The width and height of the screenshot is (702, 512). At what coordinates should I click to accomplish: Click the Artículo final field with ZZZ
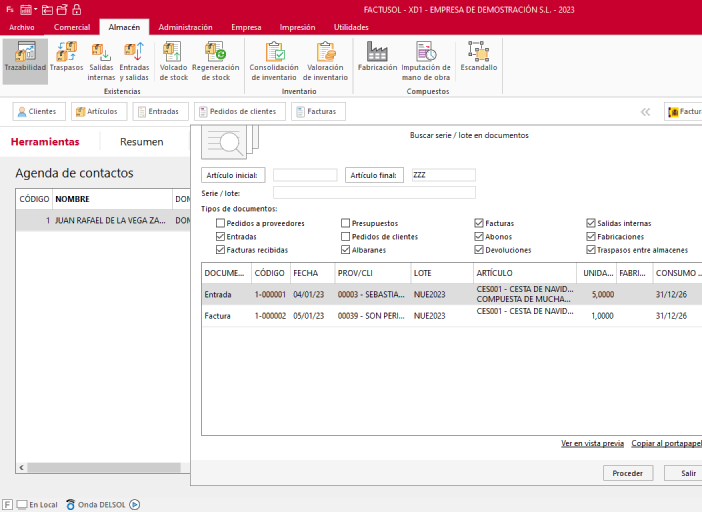pos(443,175)
